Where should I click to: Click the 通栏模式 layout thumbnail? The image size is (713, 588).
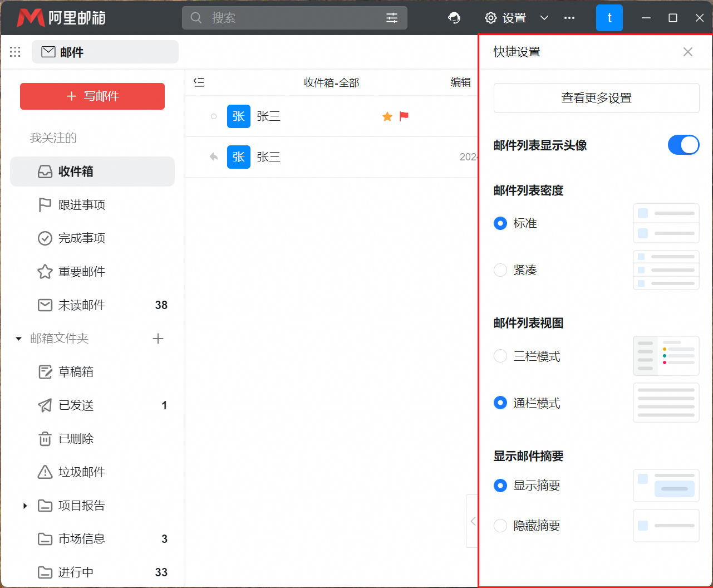tap(666, 403)
